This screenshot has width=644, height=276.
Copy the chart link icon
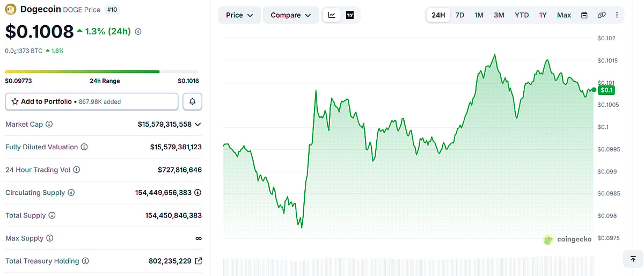(602, 15)
